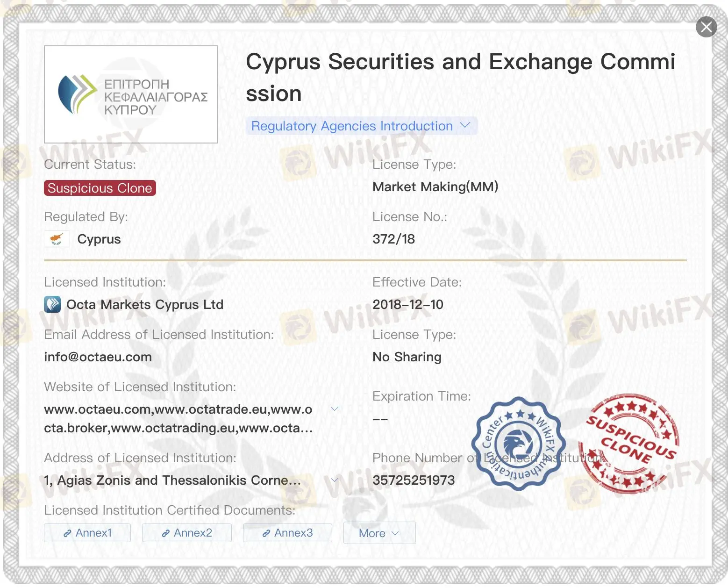Select the Market Making(MM) license type
The image size is (728, 588).
coord(435,186)
